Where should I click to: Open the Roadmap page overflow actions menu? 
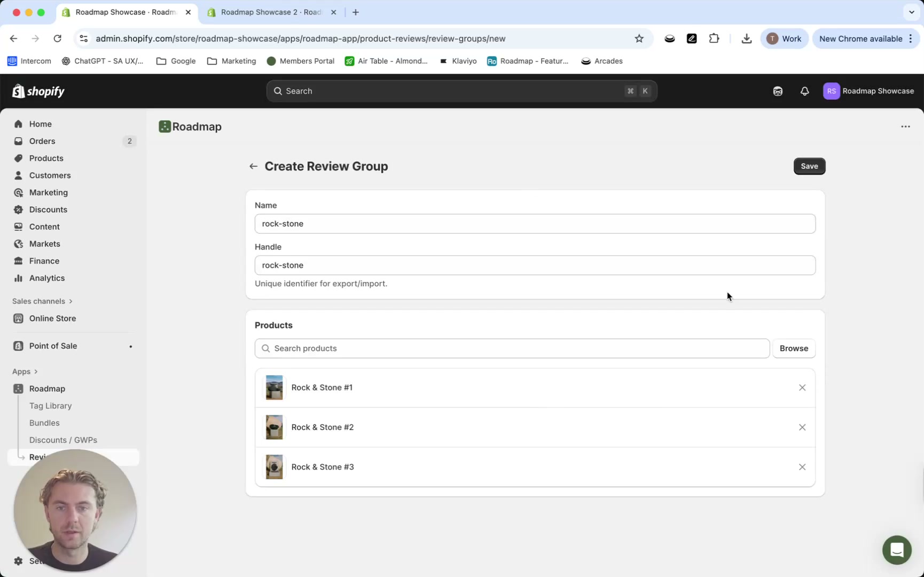pyautogui.click(x=905, y=126)
